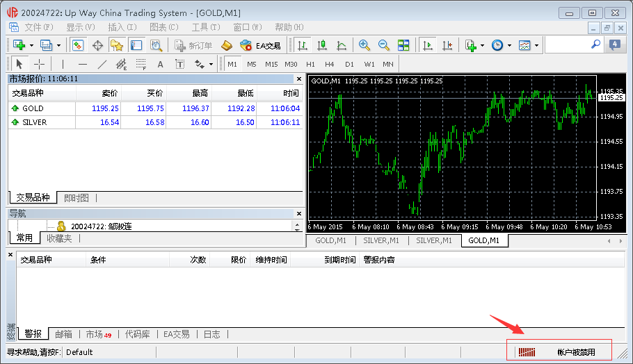
Task: Click the Zoom In magnifier icon
Action: (x=364, y=45)
